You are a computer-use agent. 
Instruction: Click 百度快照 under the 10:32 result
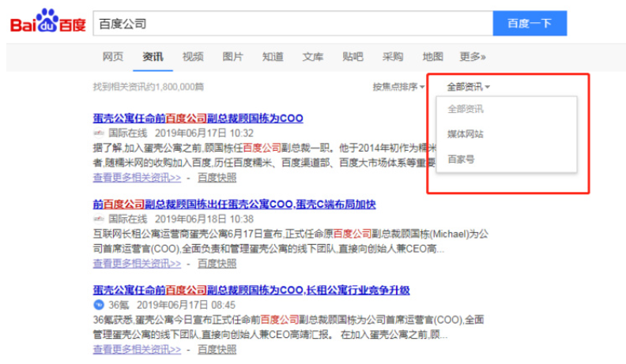pyautogui.click(x=217, y=178)
